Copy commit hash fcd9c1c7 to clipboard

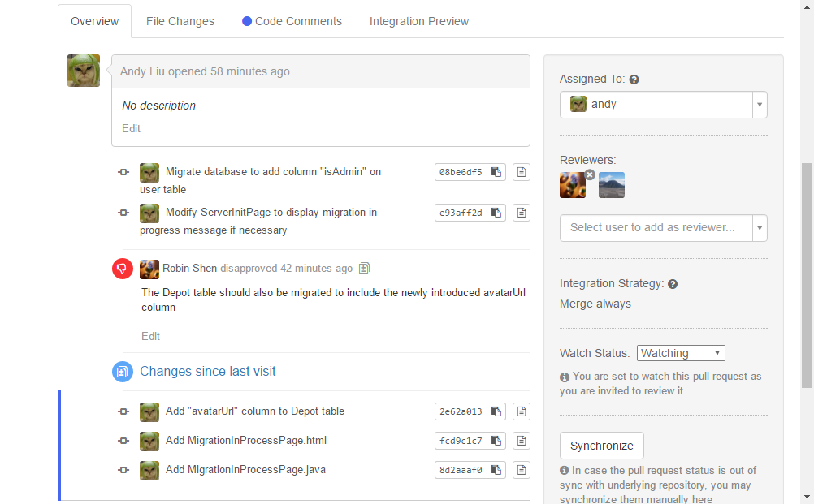tap(496, 441)
